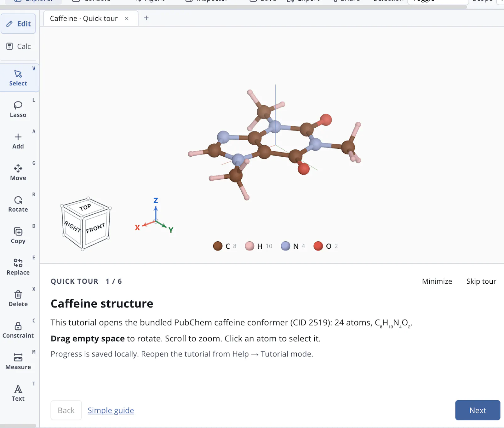Close the Caffeine Quick tour tab
The image size is (504, 428).
pyautogui.click(x=127, y=19)
